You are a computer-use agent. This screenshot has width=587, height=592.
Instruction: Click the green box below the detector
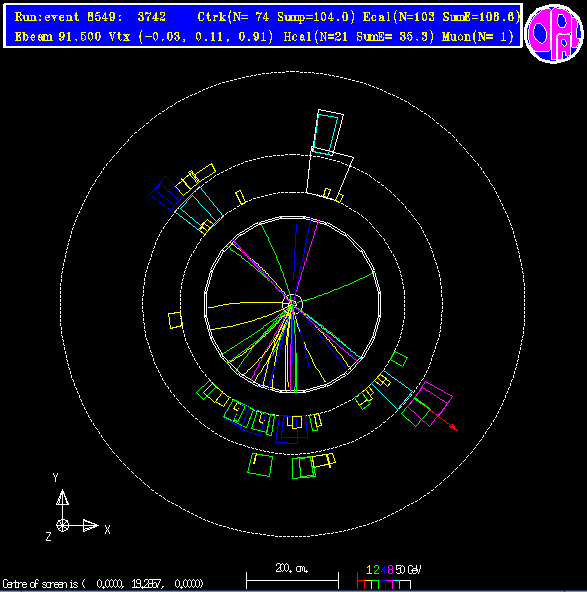(260, 465)
